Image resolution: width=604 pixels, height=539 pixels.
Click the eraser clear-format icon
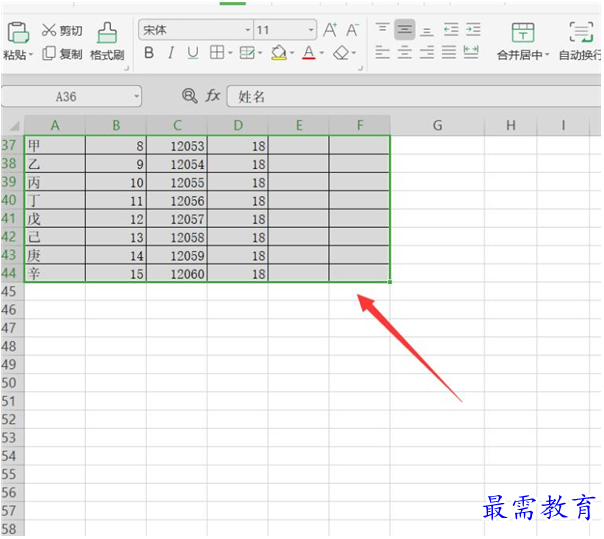(x=341, y=53)
